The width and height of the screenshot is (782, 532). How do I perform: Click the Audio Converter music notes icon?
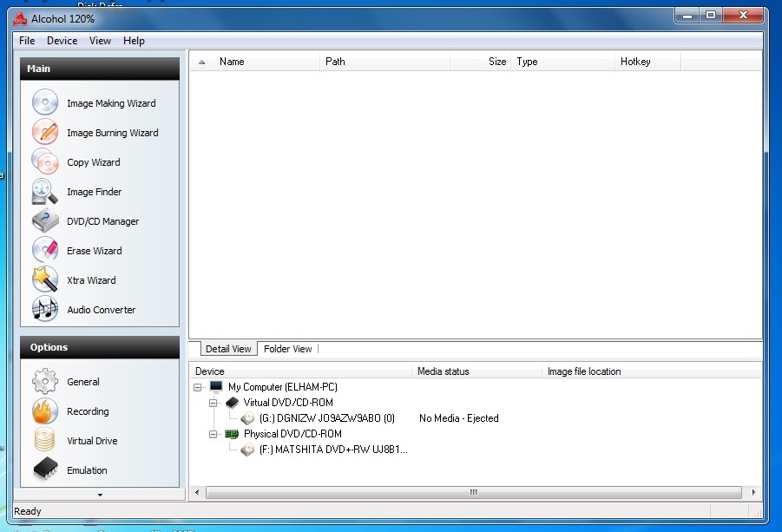(45, 309)
